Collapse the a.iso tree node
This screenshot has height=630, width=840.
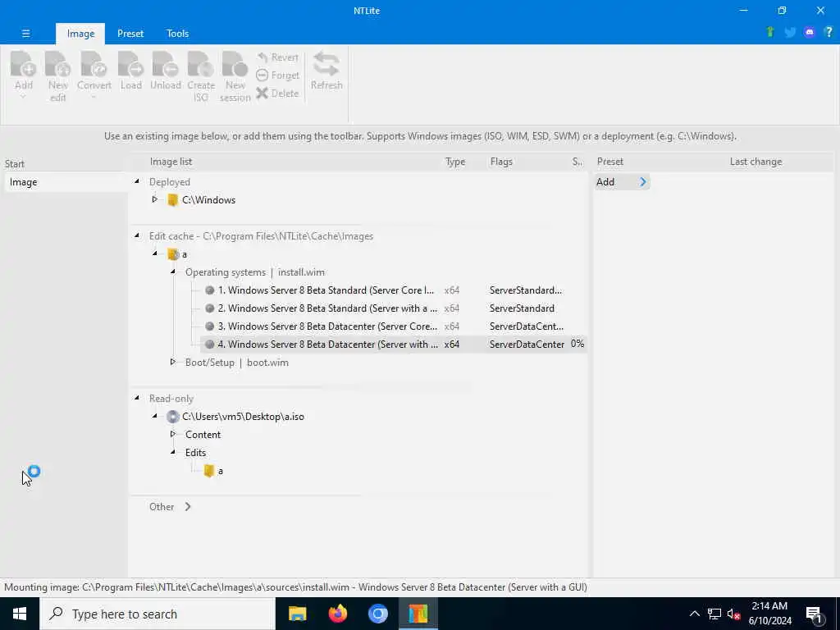[x=155, y=416]
